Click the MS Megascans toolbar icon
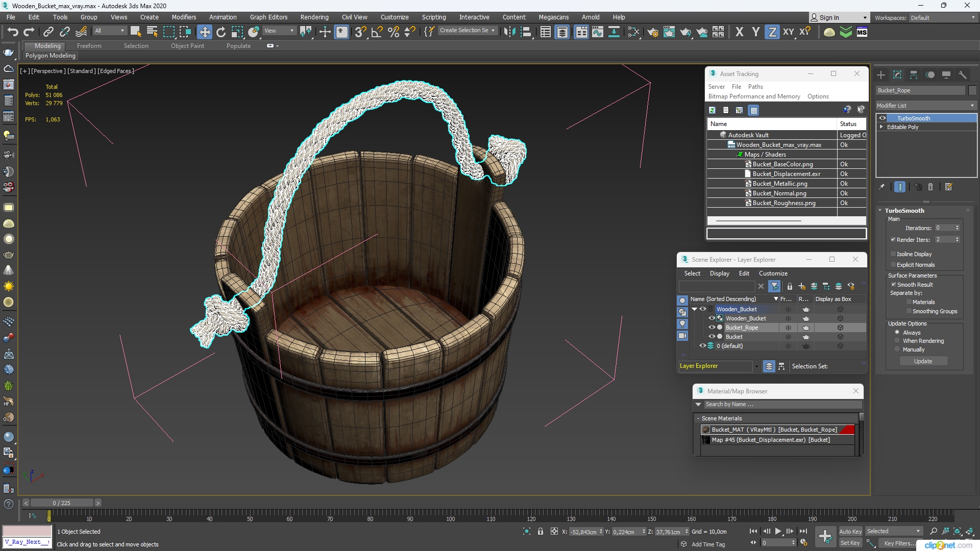Viewport: 980px width, 551px height. tap(862, 32)
